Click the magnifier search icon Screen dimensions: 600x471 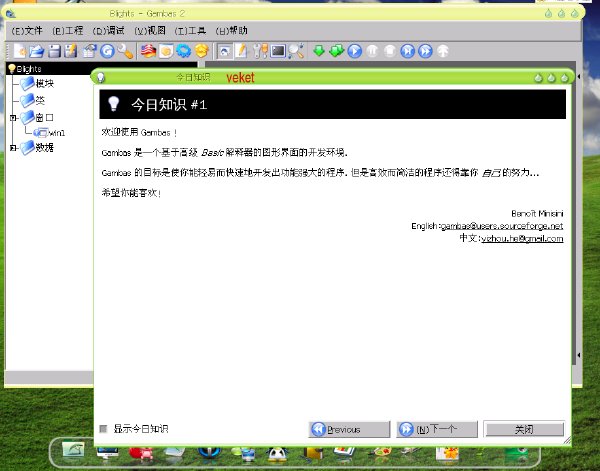[x=296, y=51]
